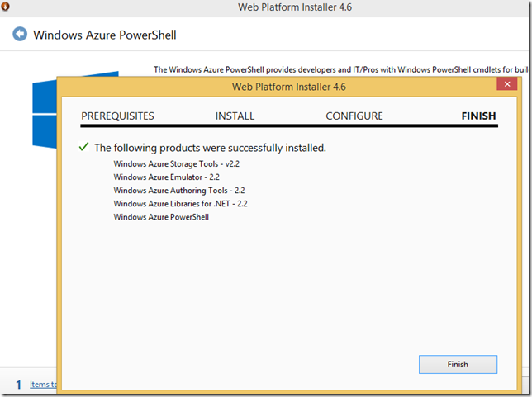Click the successfully installed message text
Screen dimensions: 532x397
210,148
